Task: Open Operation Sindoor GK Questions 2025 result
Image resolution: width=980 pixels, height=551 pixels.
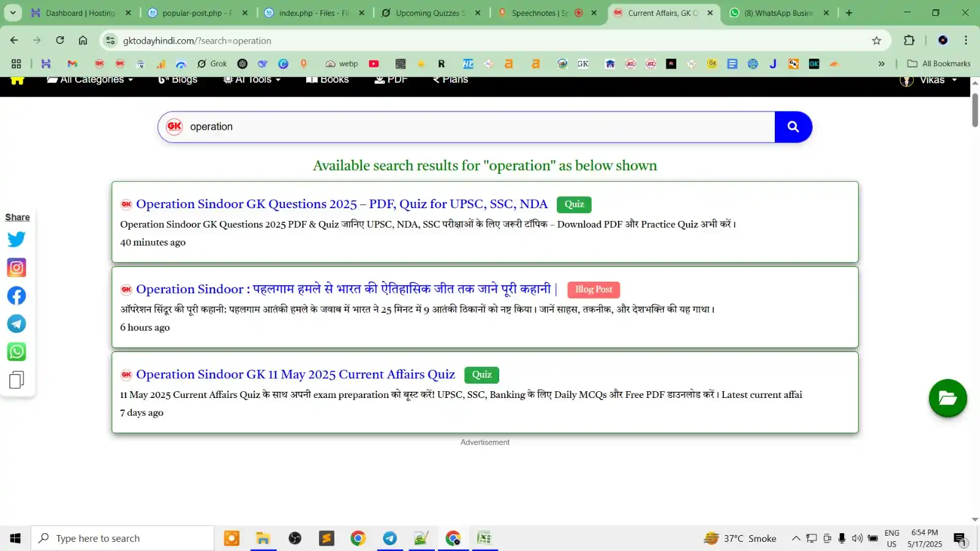Action: pyautogui.click(x=342, y=204)
